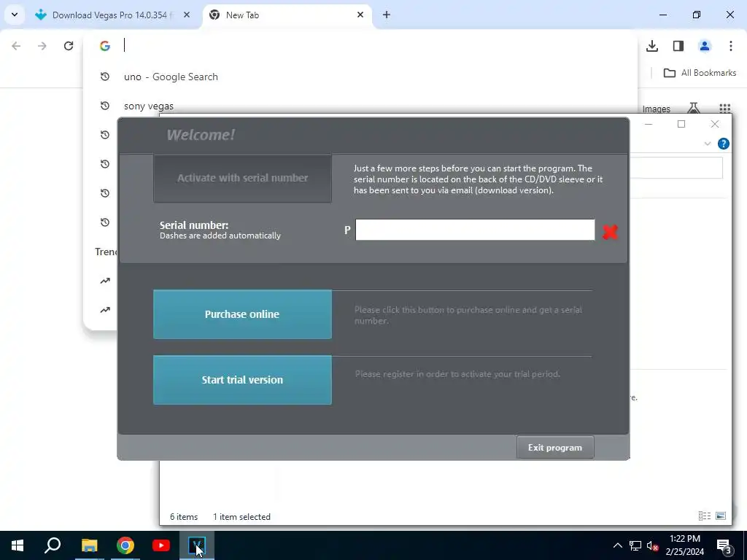Screen dimensions: 747x560
Task: Choose 'uno - Google Search' suggestion
Action: pyautogui.click(x=360, y=77)
